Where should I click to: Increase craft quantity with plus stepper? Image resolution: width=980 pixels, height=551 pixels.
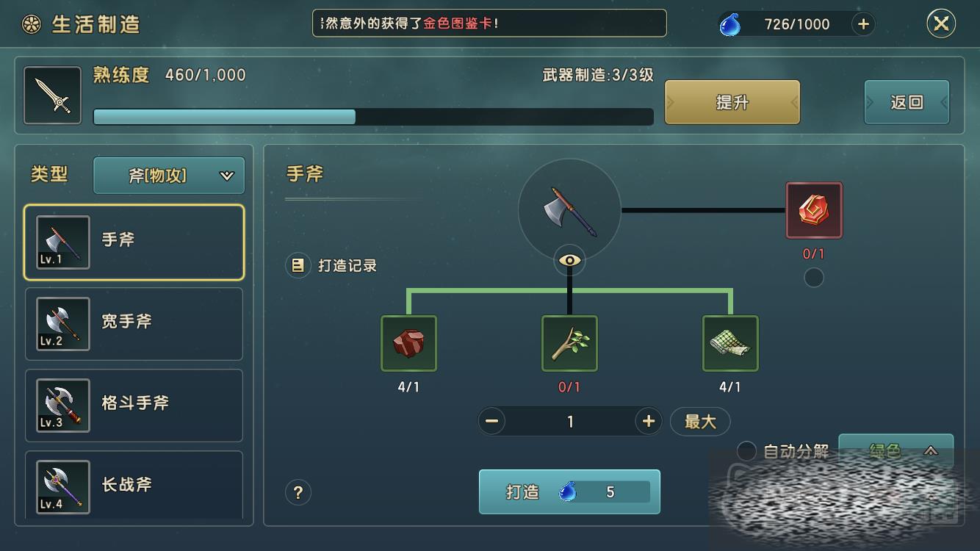click(x=648, y=421)
